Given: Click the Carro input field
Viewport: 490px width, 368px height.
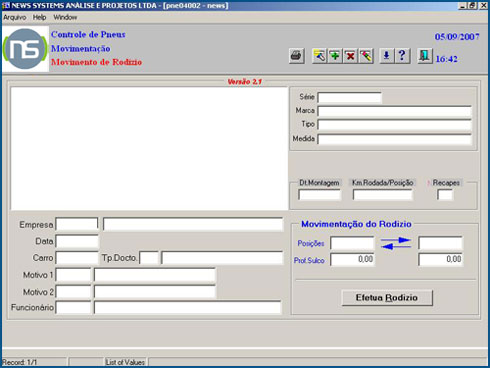Looking at the screenshot, I should (x=77, y=258).
